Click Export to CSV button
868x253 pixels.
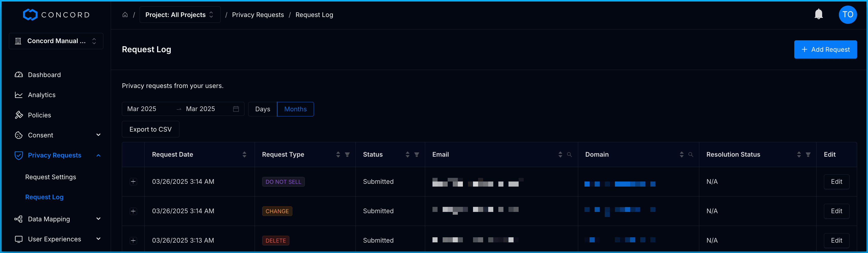[150, 130]
